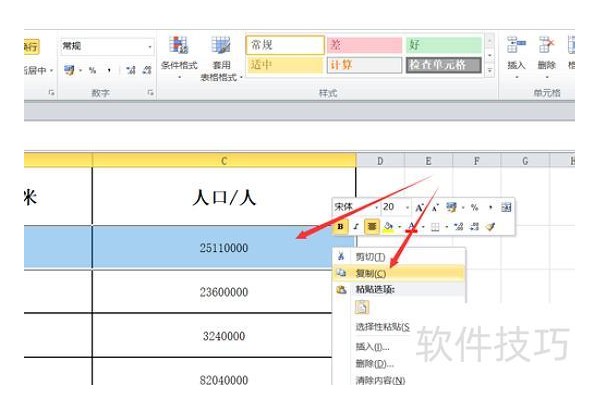Choose 复制(C) from the context menu
The height and width of the screenshot is (400, 600).
(399, 273)
